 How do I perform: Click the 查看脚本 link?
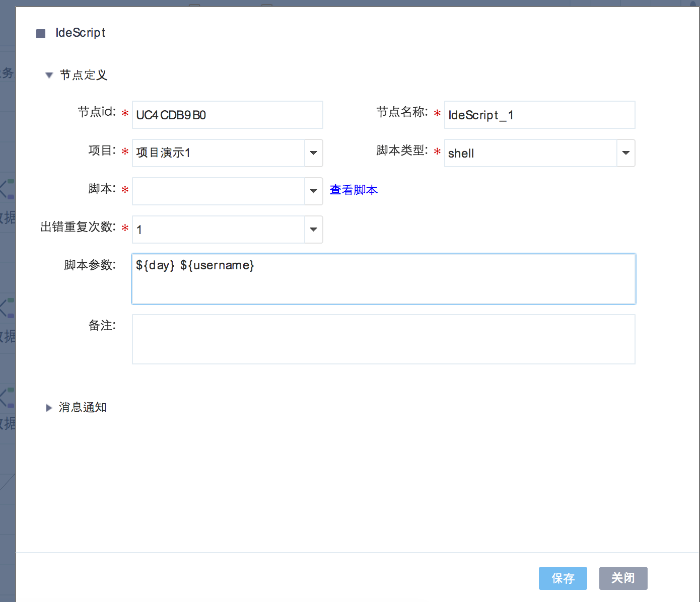pyautogui.click(x=353, y=190)
